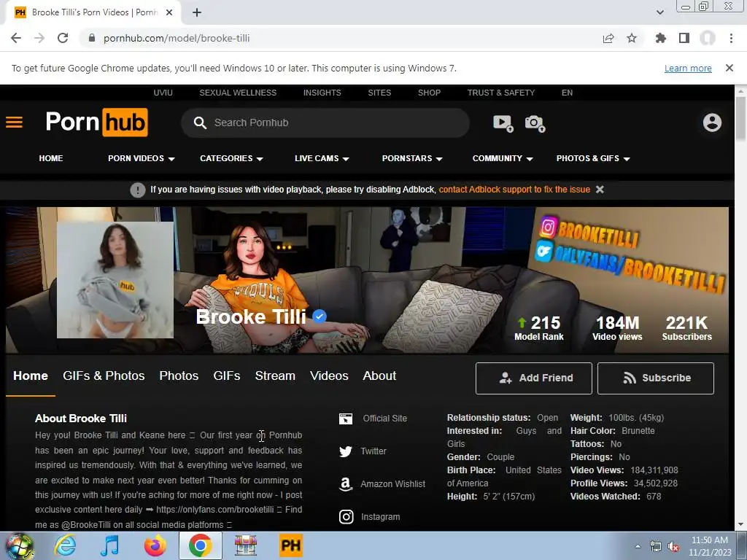Open the Extensions puzzle icon

pyautogui.click(x=661, y=38)
